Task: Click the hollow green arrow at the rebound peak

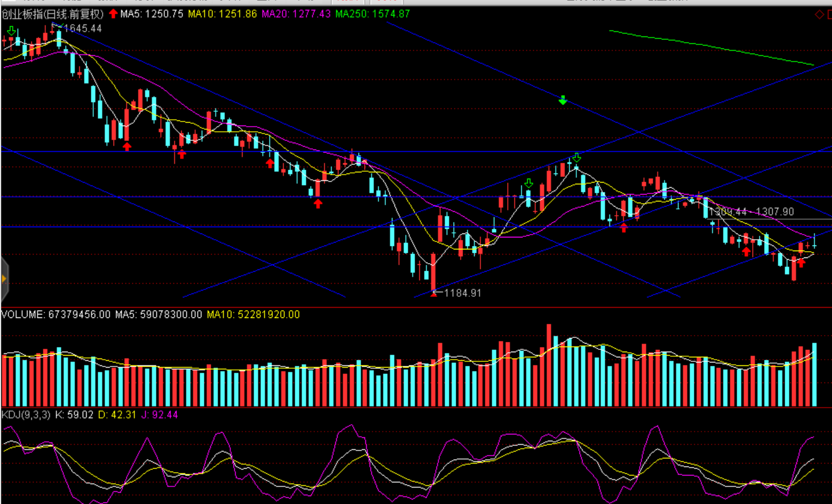Action: click(x=577, y=158)
